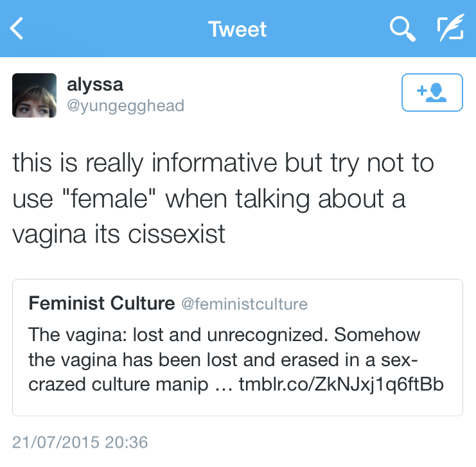
Task: Tap the date 21/07/2015
Action: 57,442
